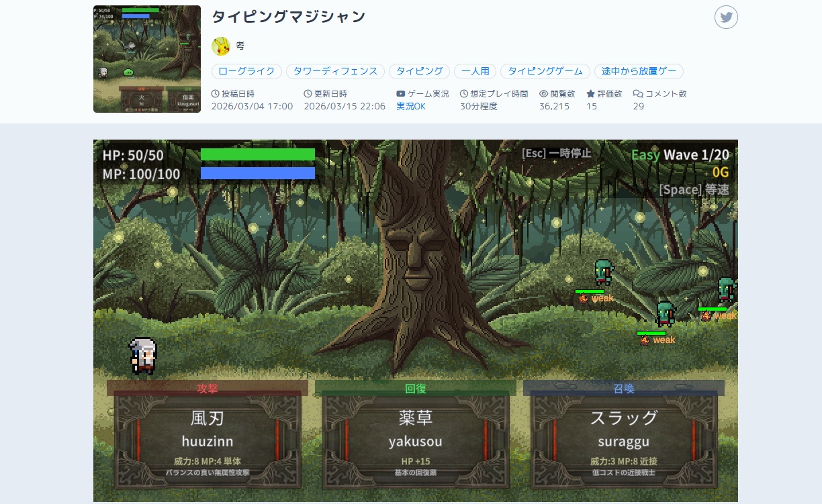Click the white-haired mage character

(143, 355)
